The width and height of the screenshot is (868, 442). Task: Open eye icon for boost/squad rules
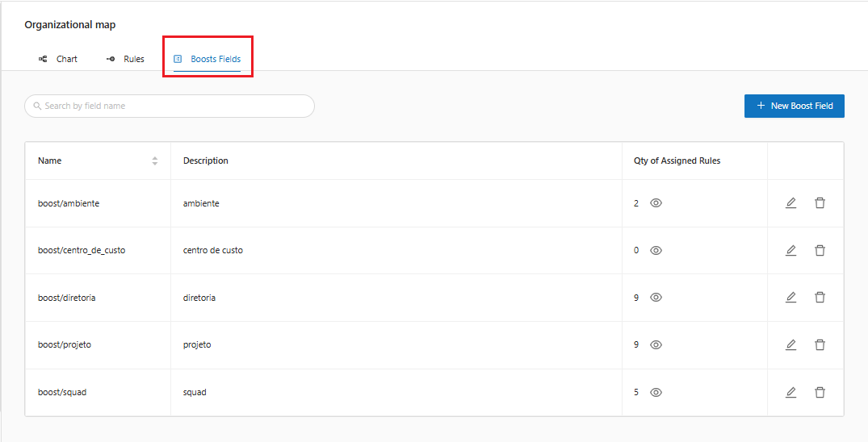(656, 393)
